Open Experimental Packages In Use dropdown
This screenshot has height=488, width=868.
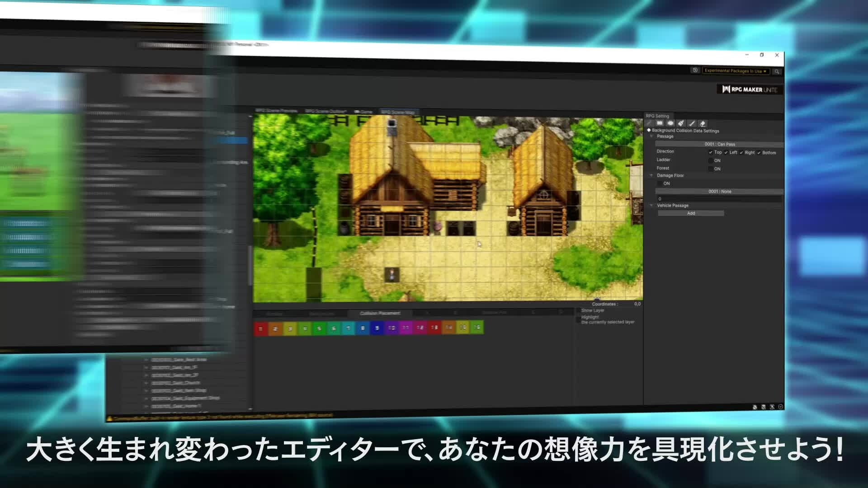pos(735,71)
